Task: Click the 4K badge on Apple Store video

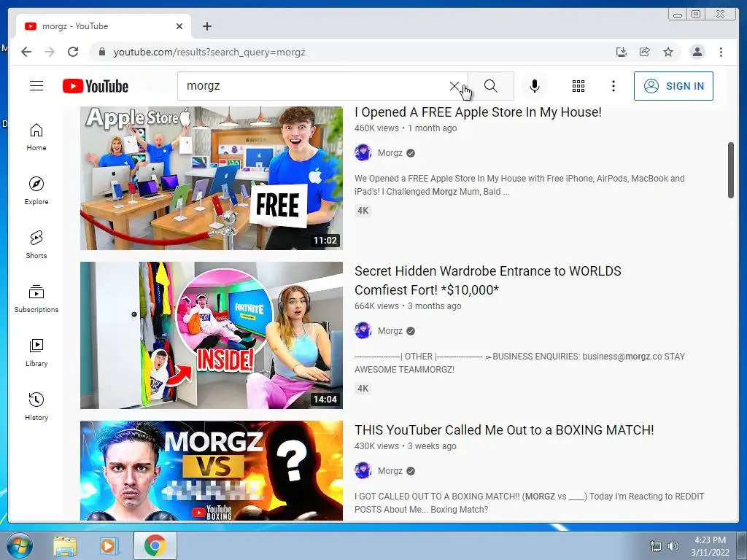Action: pyautogui.click(x=363, y=211)
